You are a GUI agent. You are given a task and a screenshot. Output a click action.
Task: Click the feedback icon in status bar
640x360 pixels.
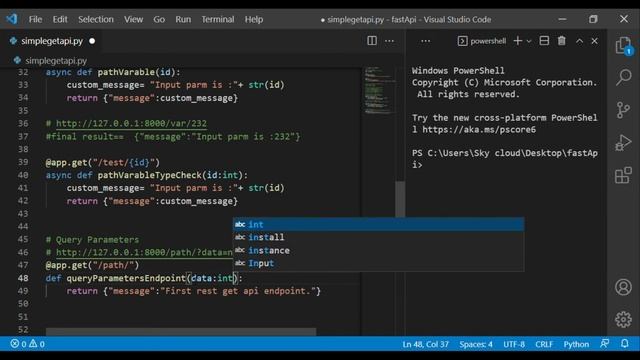click(604, 344)
